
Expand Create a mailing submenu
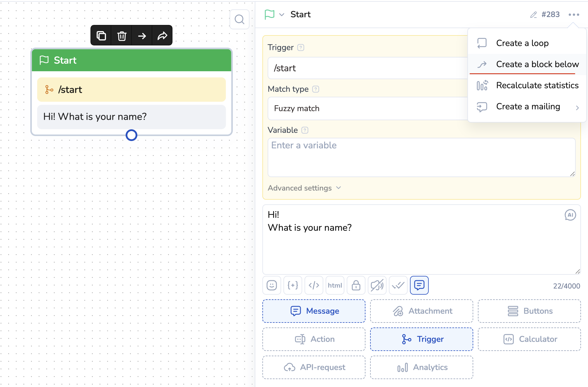tap(528, 106)
